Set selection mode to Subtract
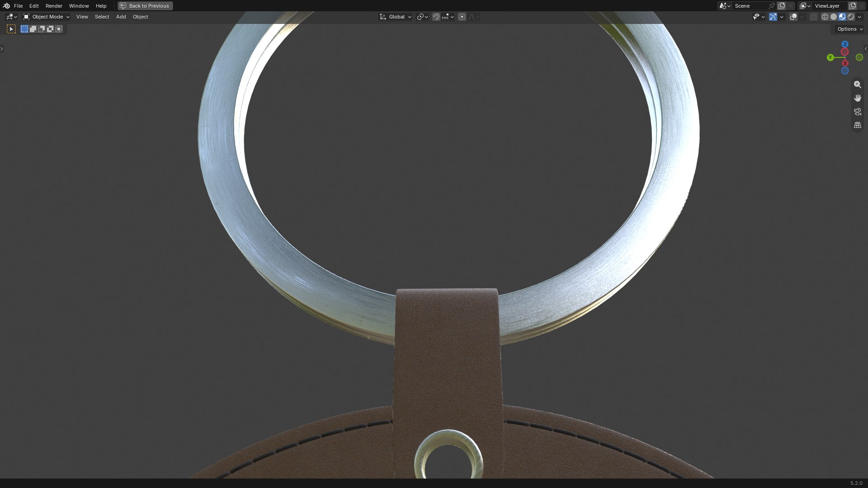 coord(42,29)
